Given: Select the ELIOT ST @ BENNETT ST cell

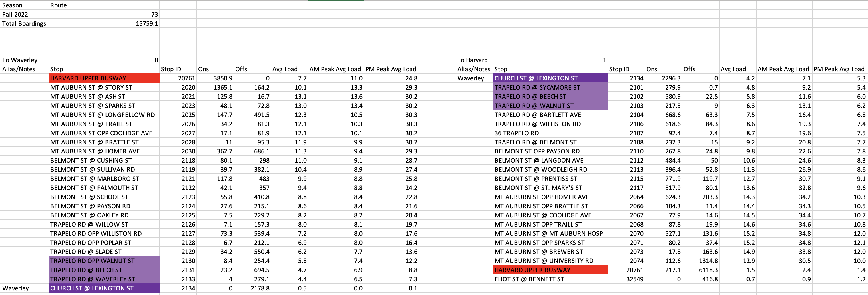Looking at the screenshot, I should (x=550, y=279).
